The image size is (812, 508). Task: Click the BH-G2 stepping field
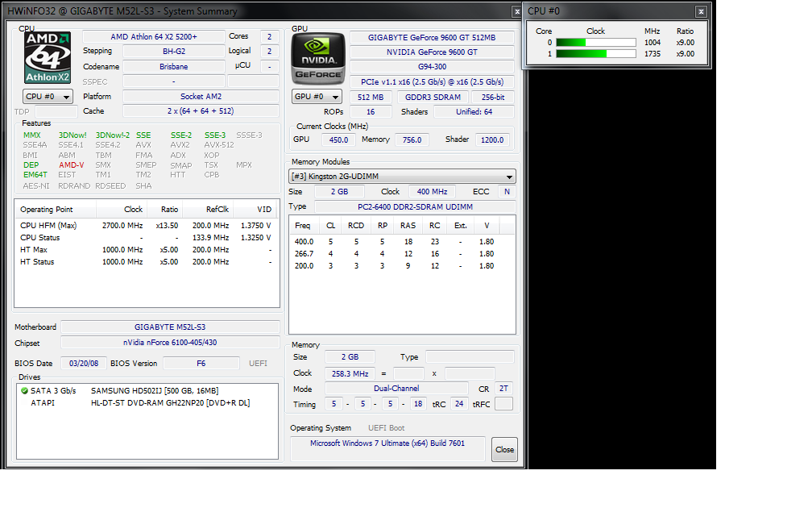[x=174, y=52]
